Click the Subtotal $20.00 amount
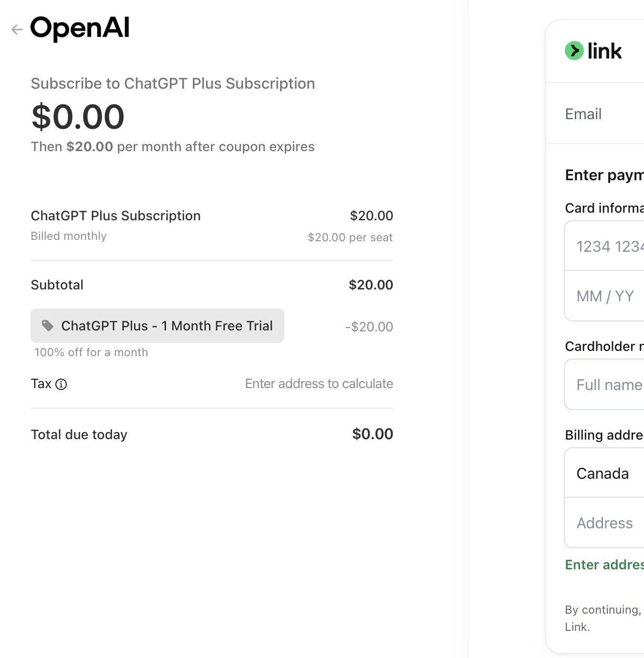The height and width of the screenshot is (658, 644). click(371, 285)
